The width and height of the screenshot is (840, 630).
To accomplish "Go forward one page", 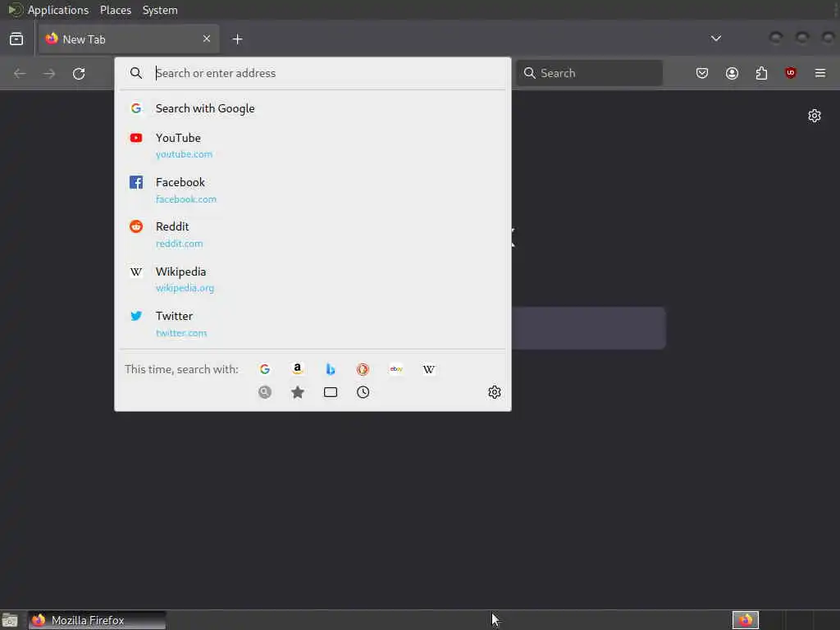I will [49, 73].
